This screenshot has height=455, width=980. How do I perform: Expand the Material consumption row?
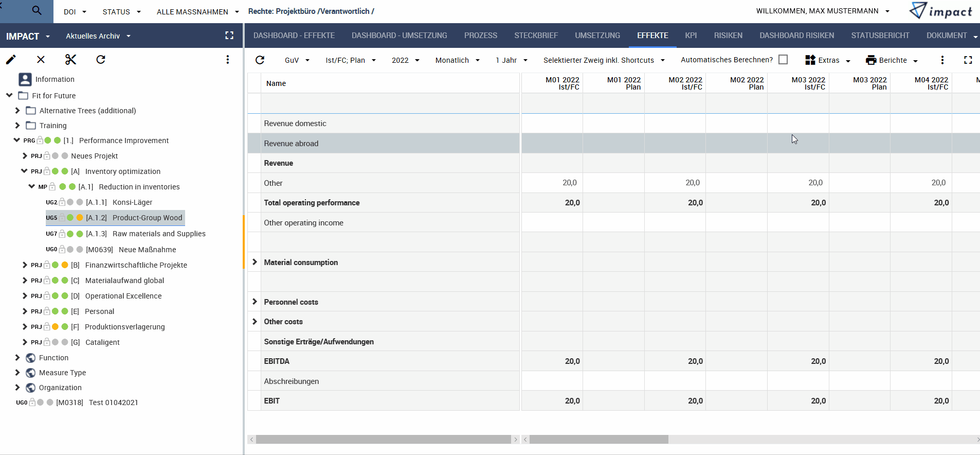(x=255, y=262)
